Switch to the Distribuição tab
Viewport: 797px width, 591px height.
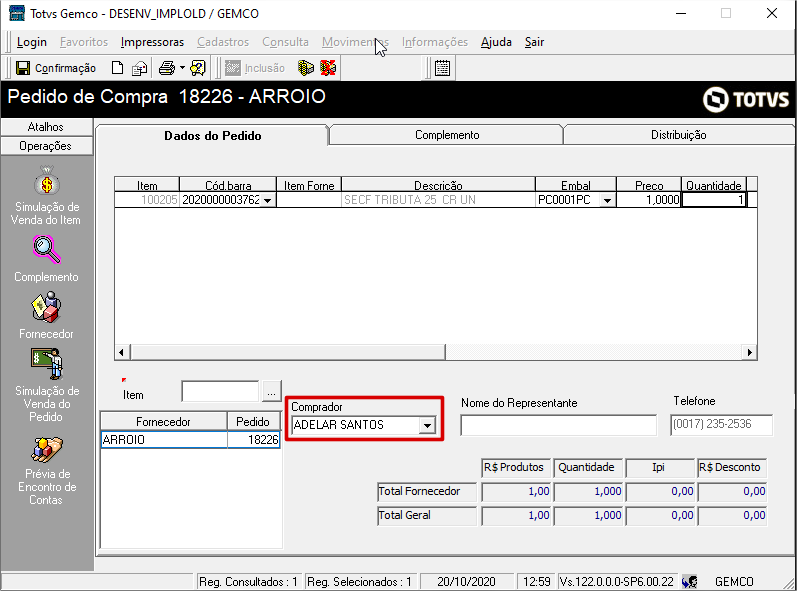tap(679, 135)
